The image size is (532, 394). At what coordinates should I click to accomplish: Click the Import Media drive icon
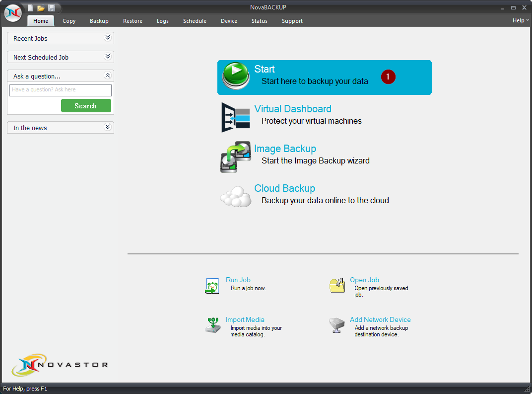tap(213, 325)
